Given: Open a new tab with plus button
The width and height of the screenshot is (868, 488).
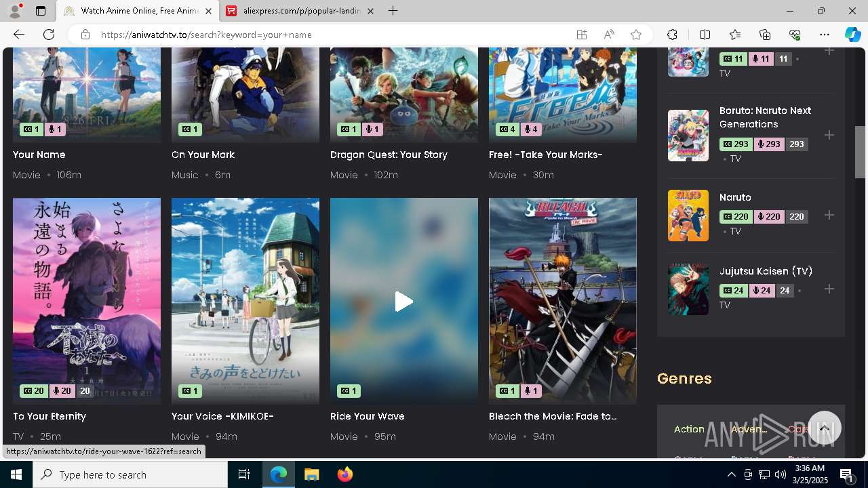Looking at the screenshot, I should 393,11.
